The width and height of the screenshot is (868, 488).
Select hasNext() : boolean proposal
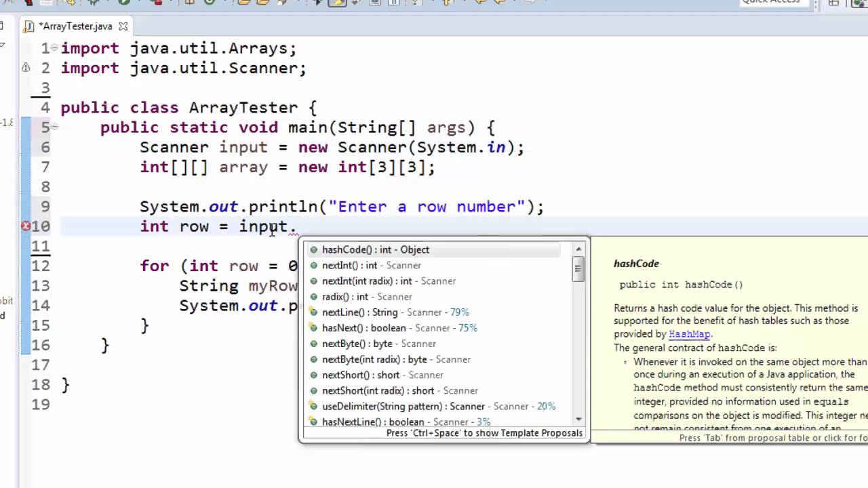tap(434, 327)
